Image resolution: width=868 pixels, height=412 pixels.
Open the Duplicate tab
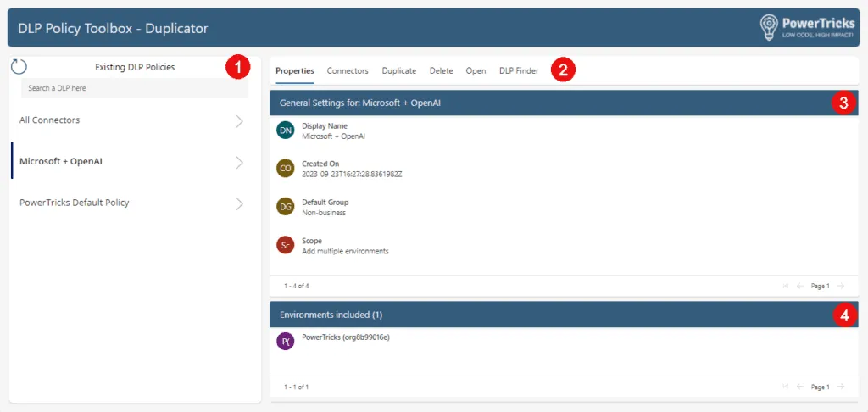[399, 71]
